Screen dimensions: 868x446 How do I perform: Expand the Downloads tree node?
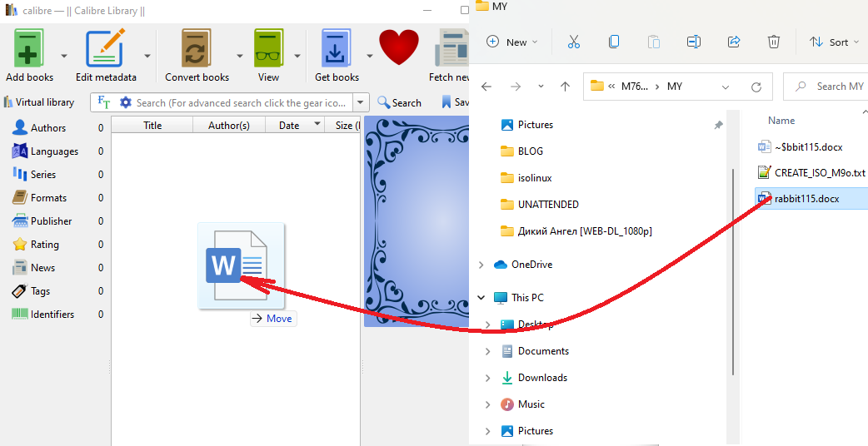coord(487,378)
